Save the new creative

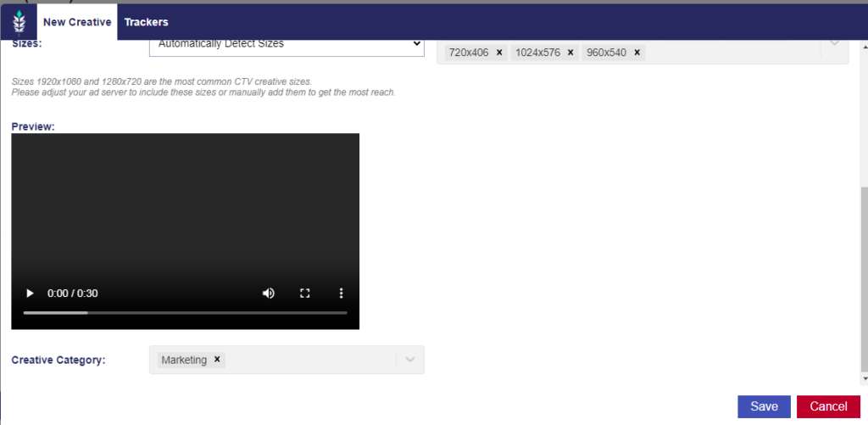pos(764,406)
